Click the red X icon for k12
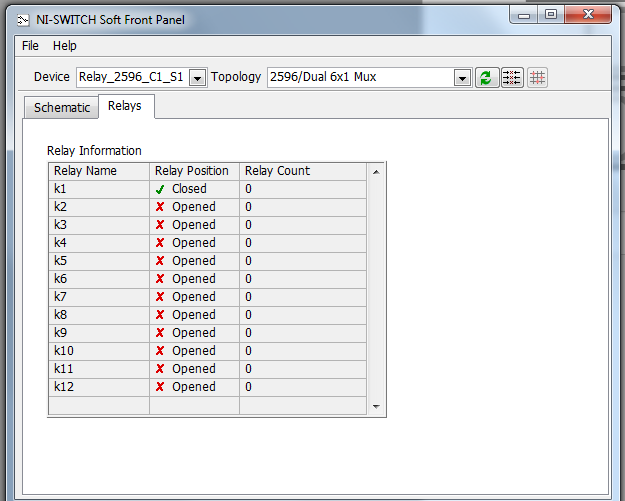625x501 pixels. (x=160, y=387)
